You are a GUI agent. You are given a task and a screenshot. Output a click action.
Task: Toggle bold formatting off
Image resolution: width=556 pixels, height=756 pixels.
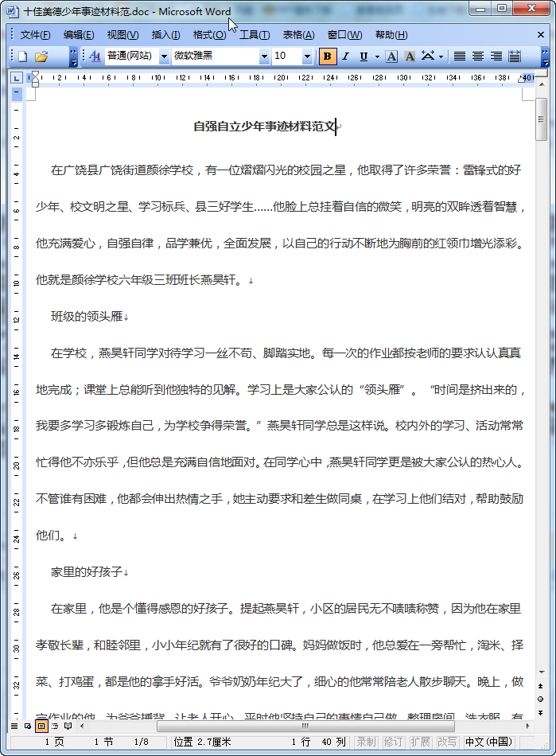click(x=328, y=57)
